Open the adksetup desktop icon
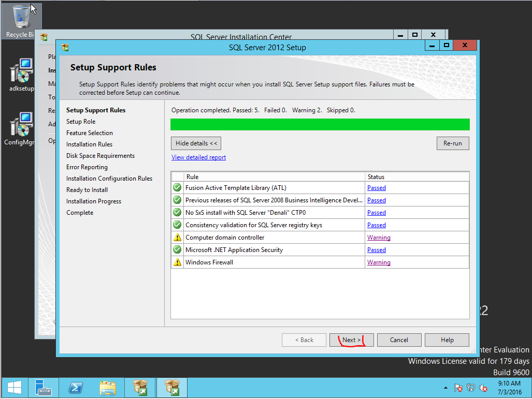This screenshot has width=532, height=399. 21,75
